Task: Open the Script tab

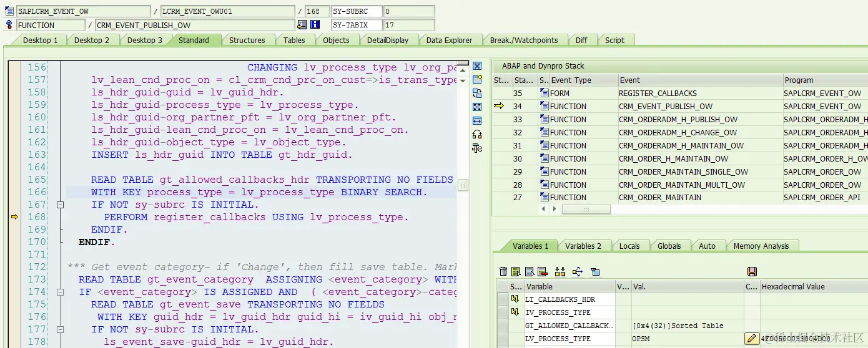Action: (x=614, y=40)
